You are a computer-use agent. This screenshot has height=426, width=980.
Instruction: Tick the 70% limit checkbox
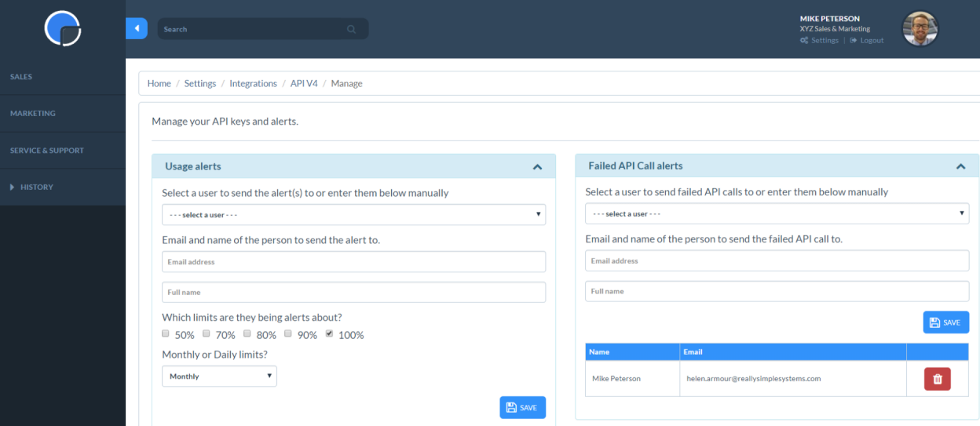pos(207,333)
